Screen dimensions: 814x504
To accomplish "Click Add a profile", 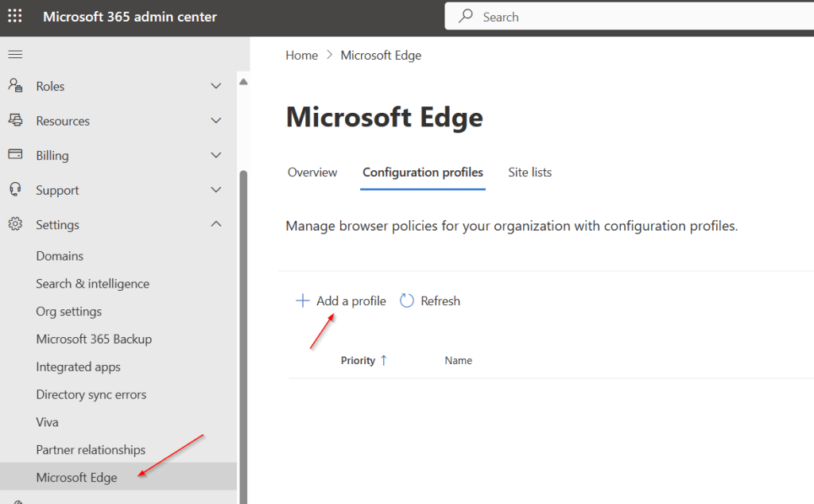I will pos(351,300).
